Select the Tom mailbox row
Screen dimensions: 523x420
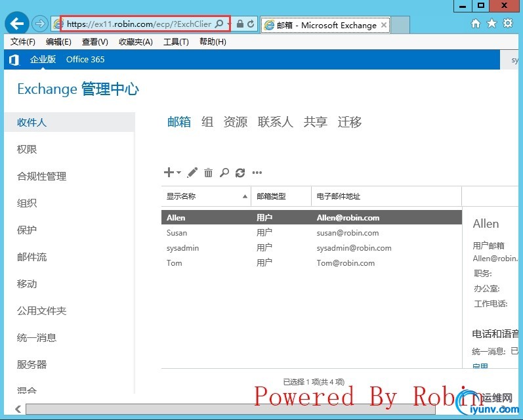click(x=312, y=263)
